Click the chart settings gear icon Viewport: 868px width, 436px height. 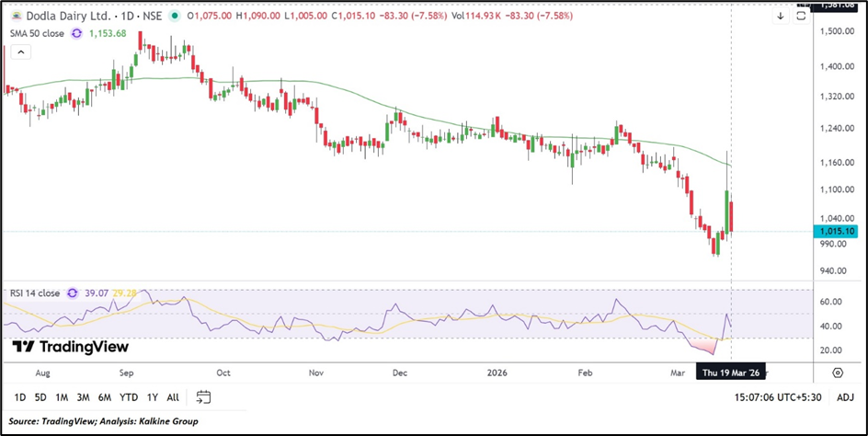pos(838,373)
